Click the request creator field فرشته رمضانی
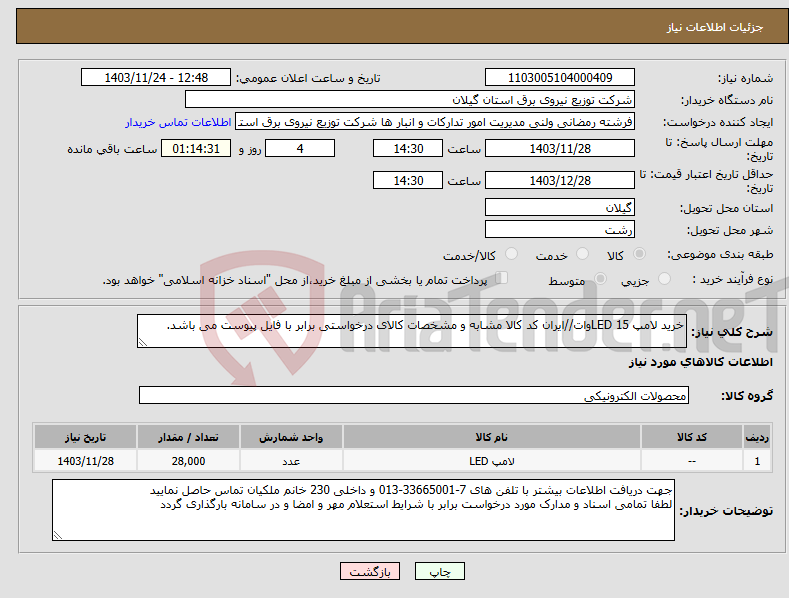Image resolution: width=789 pixels, height=598 pixels. (x=435, y=122)
